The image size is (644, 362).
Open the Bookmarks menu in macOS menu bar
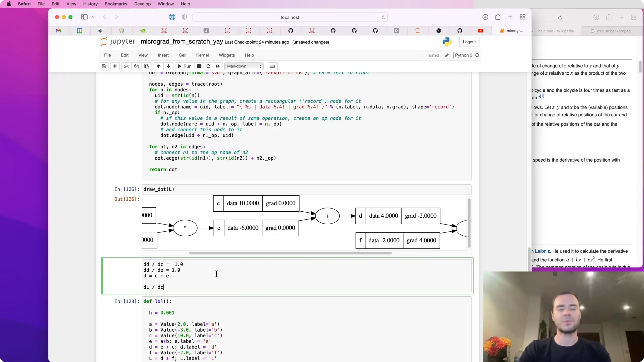coord(116,4)
